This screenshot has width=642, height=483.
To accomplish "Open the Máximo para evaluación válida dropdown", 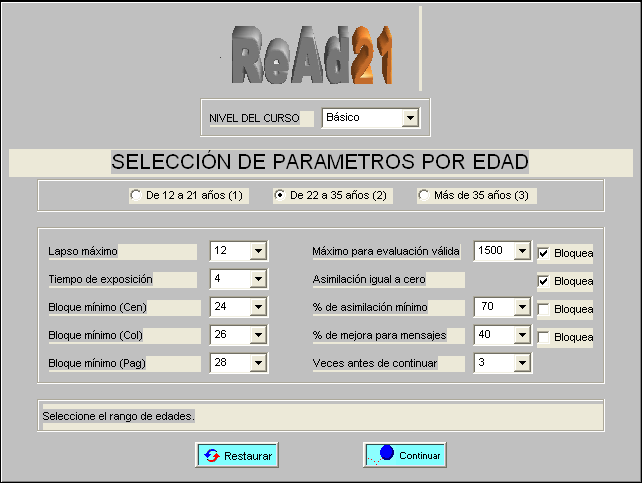I will [522, 251].
